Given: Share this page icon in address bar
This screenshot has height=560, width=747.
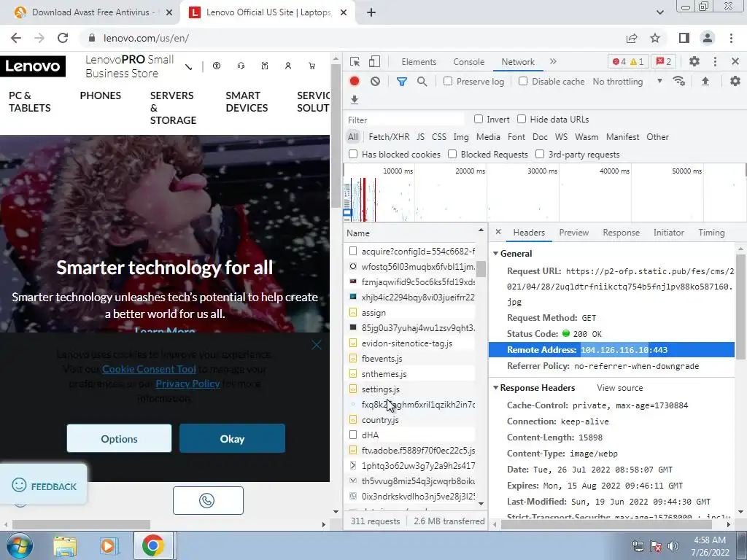Looking at the screenshot, I should 632,38.
